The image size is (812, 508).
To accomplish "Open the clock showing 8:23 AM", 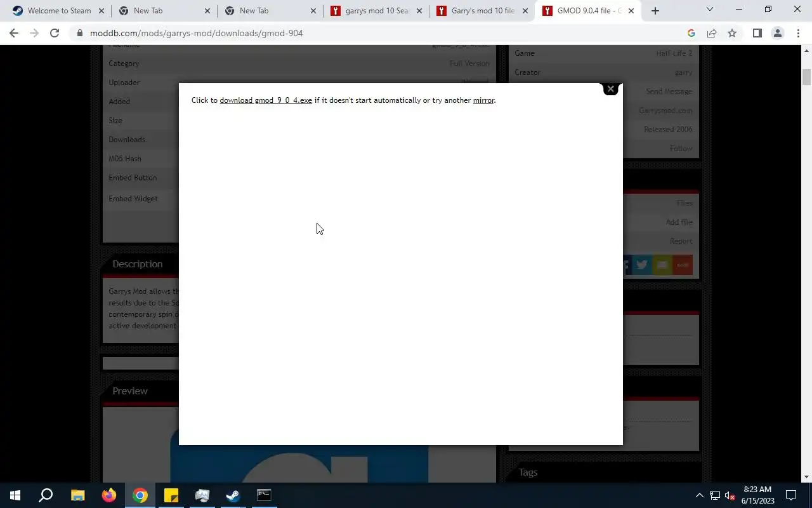I will 757,495.
